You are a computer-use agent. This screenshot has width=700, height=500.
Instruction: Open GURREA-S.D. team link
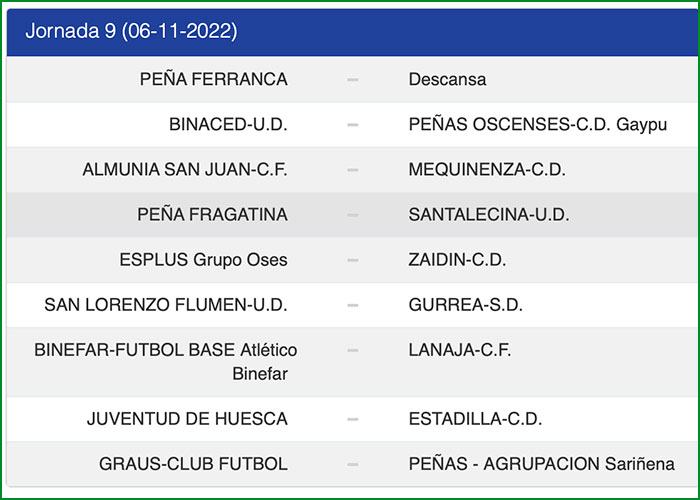tap(465, 305)
